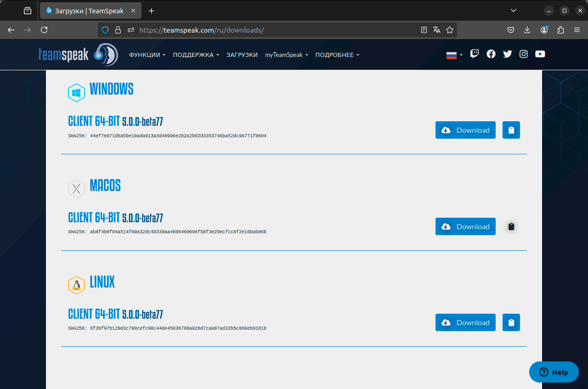
Task: Click the LINUX section heading
Action: (x=102, y=282)
